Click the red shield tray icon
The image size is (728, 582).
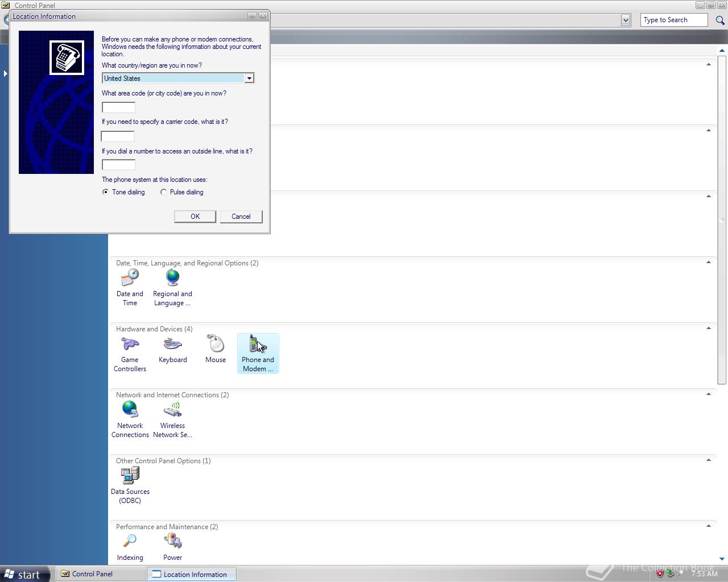click(x=660, y=574)
